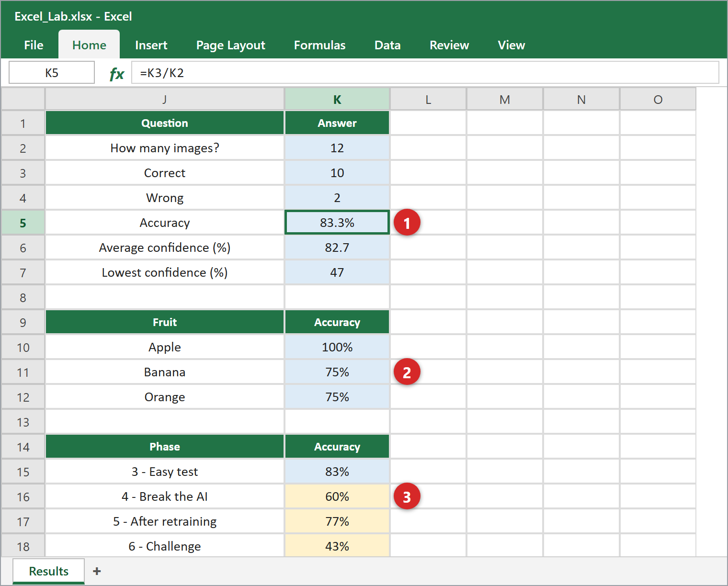This screenshot has width=728, height=586.
Task: Click the 'Lowest confidence (%)' cell
Action: pyautogui.click(x=165, y=272)
